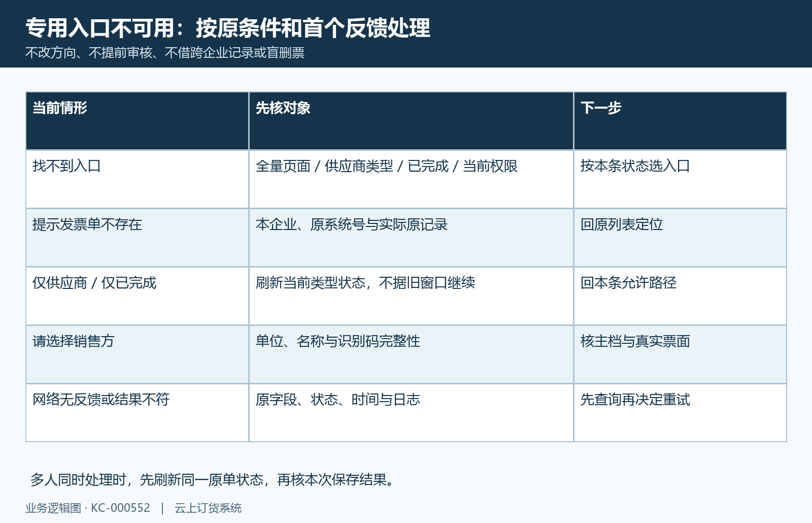
Task: Click the 下一步 column header
Action: pyautogui.click(x=680, y=121)
